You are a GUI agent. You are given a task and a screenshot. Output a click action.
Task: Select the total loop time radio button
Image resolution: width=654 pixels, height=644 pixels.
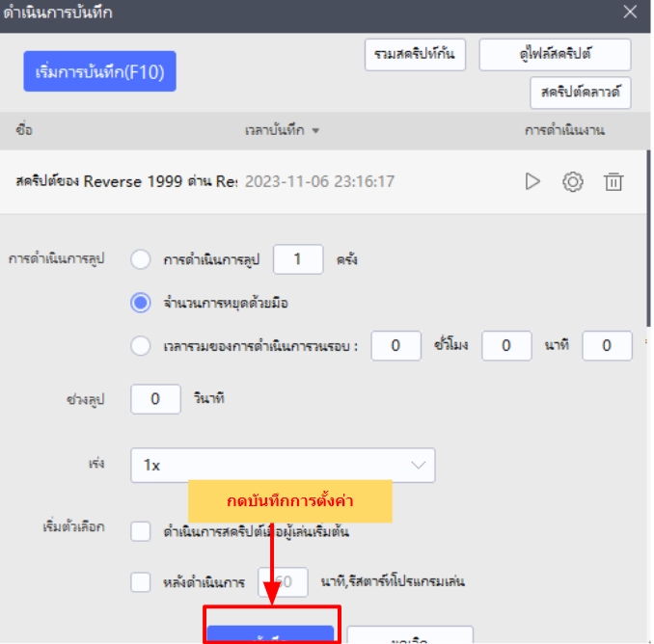click(141, 345)
